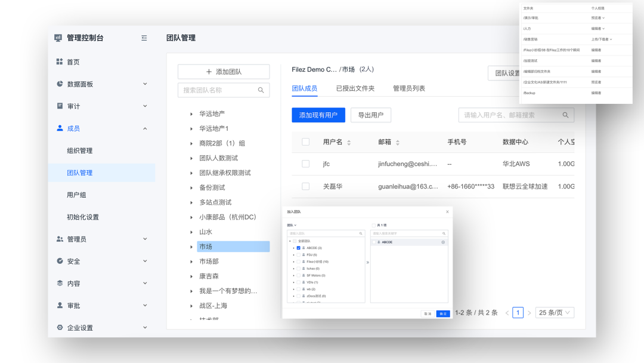The height and width of the screenshot is (363, 644).
Task: Check the SF Motors (0) team checkbox
Action: (x=299, y=275)
